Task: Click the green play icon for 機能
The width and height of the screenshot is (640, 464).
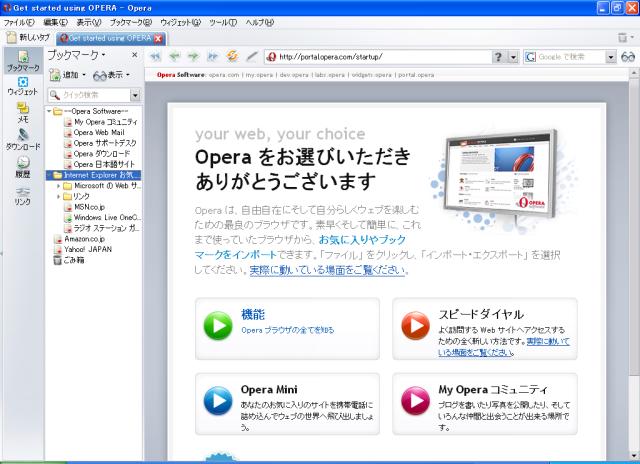Action: coord(218,325)
